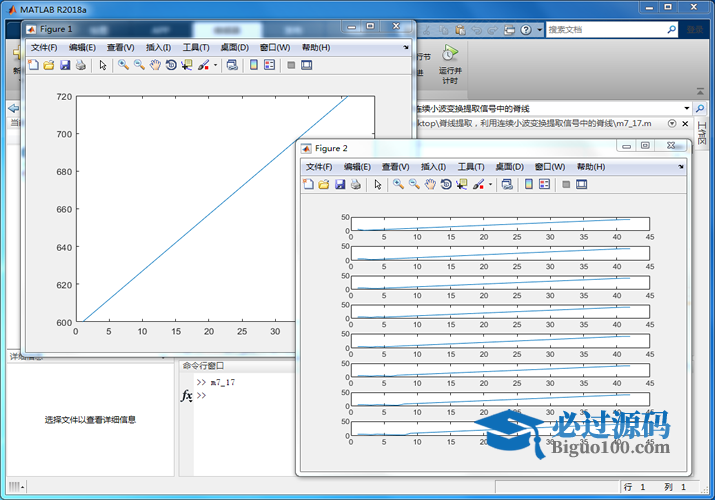This screenshot has height=500, width=715.
Task: Choose Data Cursor tool in Figure 2 toolbar
Action: [x=462, y=184]
